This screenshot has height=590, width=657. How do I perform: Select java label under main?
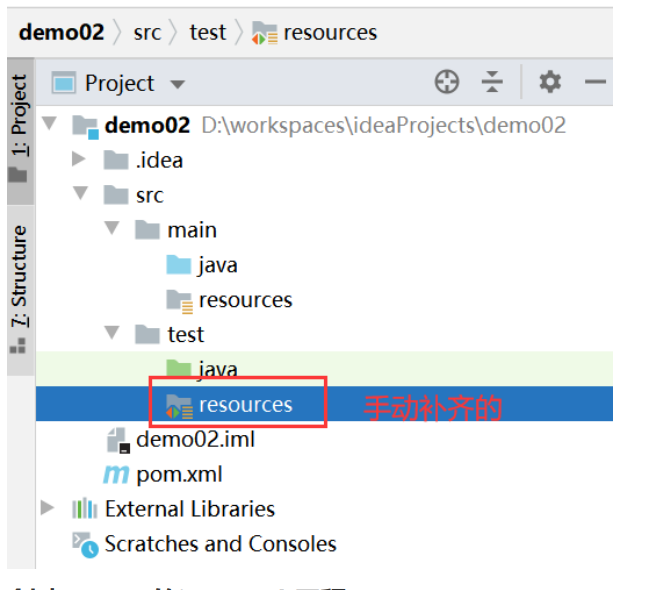pos(218,266)
